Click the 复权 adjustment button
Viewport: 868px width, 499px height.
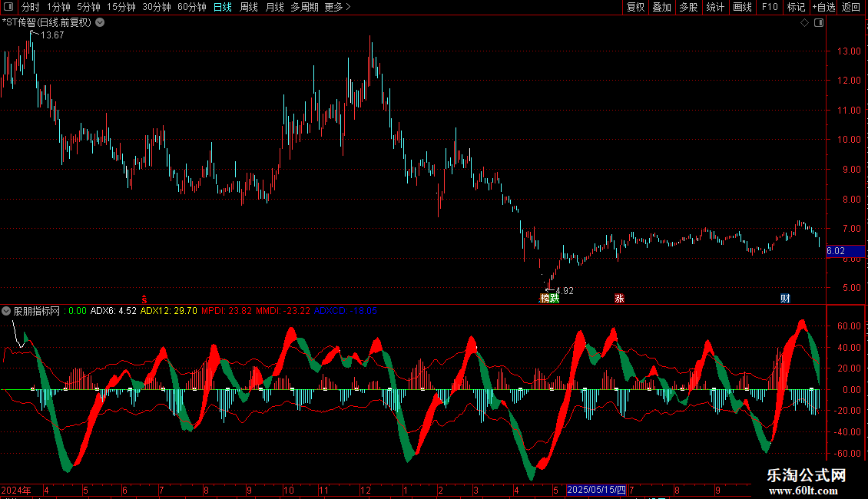point(635,7)
